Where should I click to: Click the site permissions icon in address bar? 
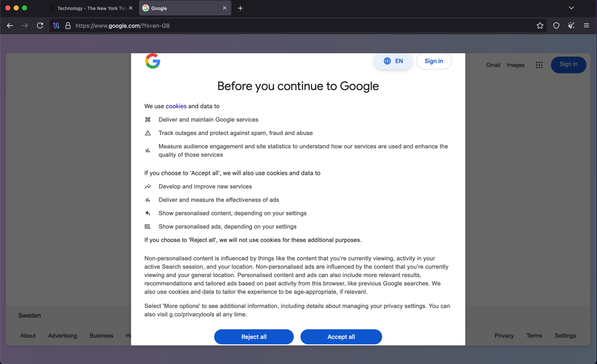click(x=56, y=25)
